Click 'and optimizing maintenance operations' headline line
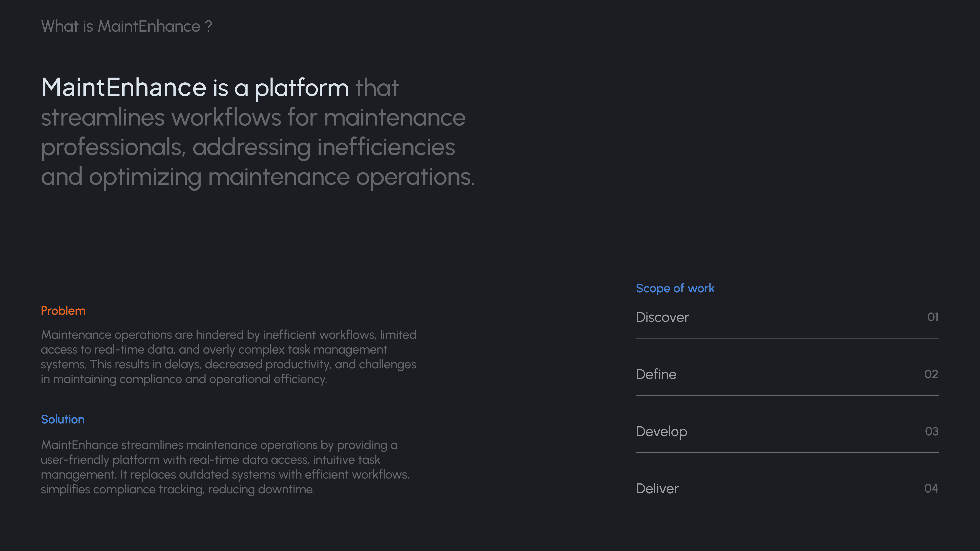 tap(258, 177)
